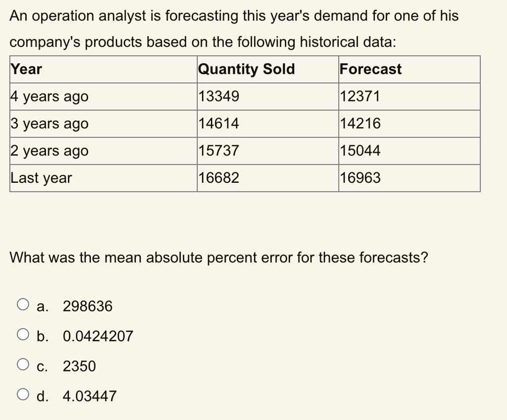The width and height of the screenshot is (507, 420).
Task: Choose radio option d. 4.03447
Action: [23, 394]
